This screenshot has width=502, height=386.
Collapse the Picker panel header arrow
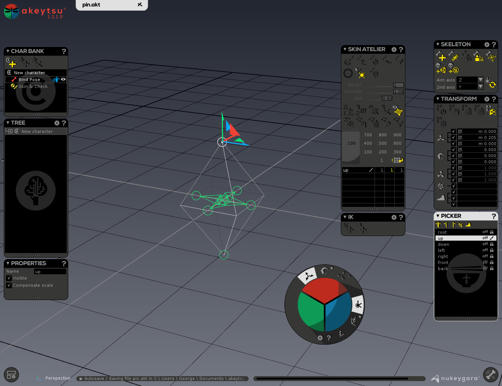pyautogui.click(x=438, y=216)
